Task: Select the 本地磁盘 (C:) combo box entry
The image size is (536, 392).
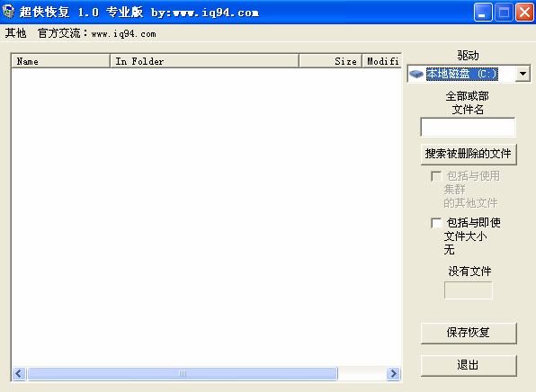Action: pos(462,74)
